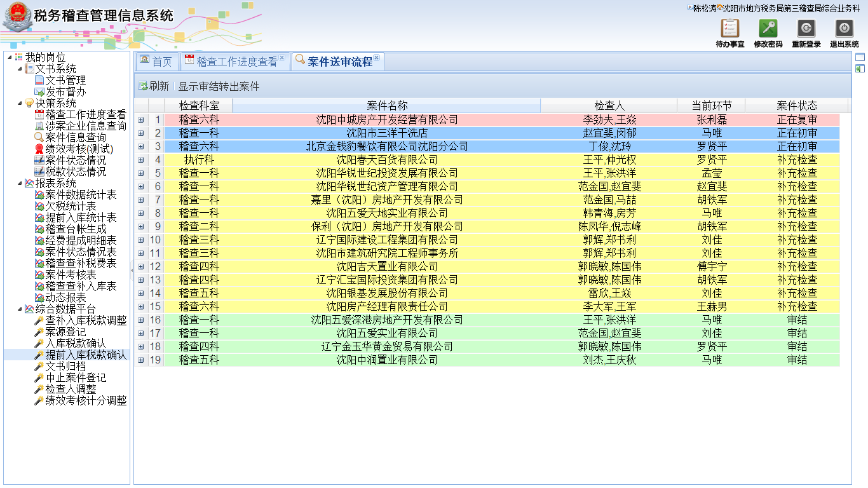The image size is (868, 488).
Task: Select case 辽宁金玉华黄金贸易有限公司
Action: point(387,347)
